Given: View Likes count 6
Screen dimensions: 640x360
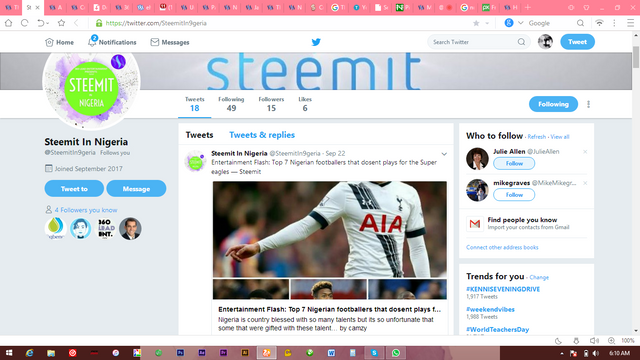Looking at the screenshot, I should tap(305, 104).
